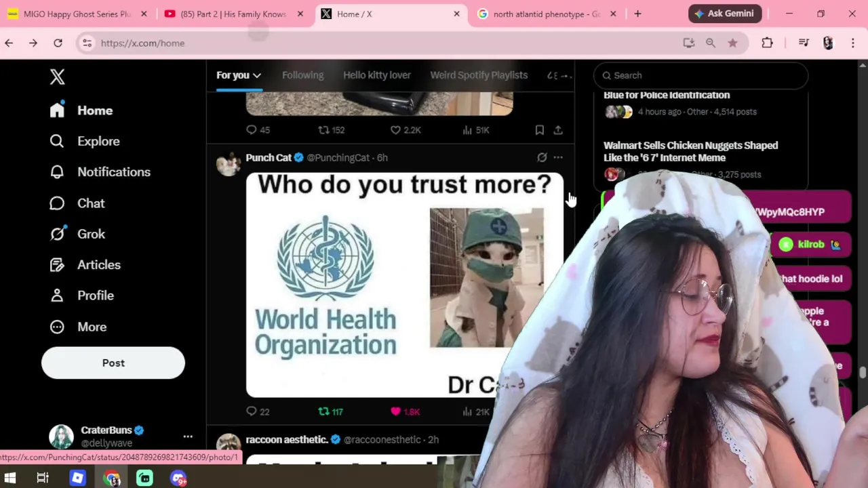
Task: Click the CraterBuns account avatar
Action: (x=61, y=436)
